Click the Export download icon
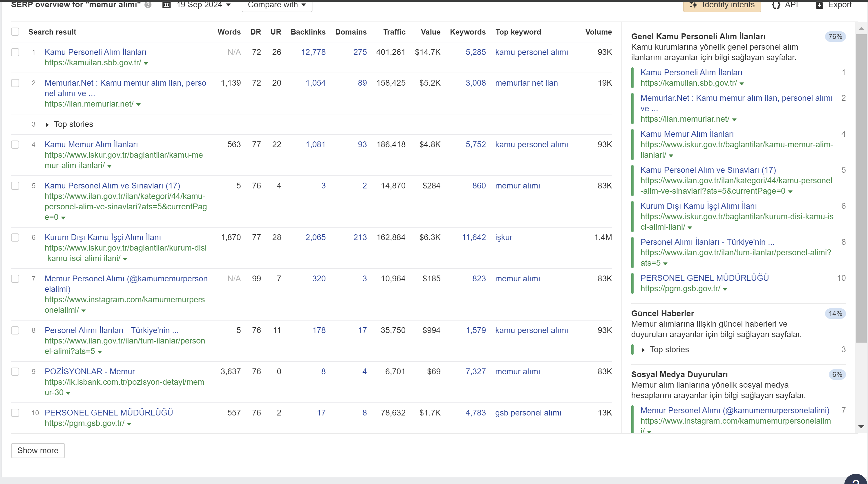The width and height of the screenshot is (868, 484). [820, 5]
